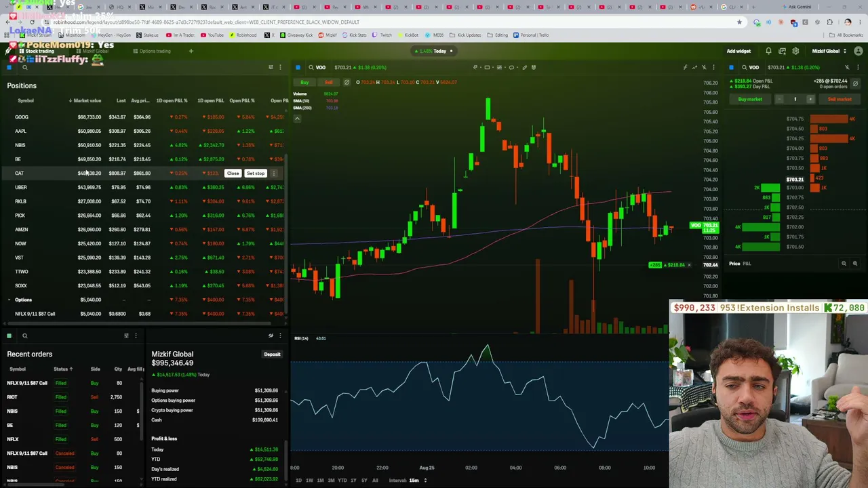The image size is (868, 488).
Task: Select the pencil drawing tool on chart toolbar
Action: point(524,67)
